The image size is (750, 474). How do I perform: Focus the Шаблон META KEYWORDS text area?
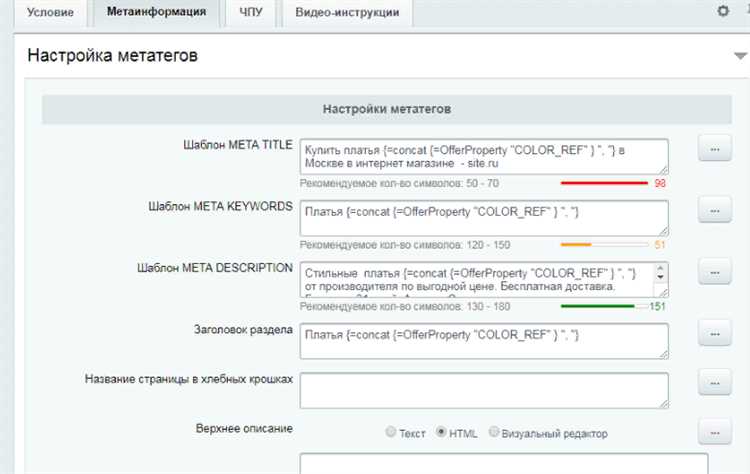(484, 218)
